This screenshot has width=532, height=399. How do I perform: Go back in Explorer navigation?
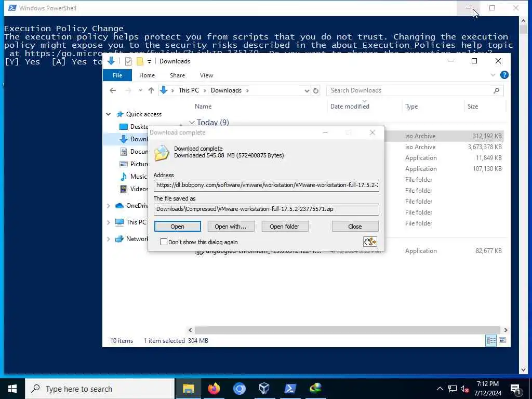(x=113, y=90)
